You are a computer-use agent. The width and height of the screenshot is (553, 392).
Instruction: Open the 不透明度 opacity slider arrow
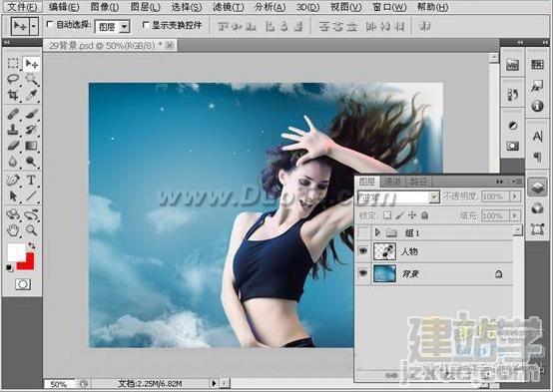514,196
